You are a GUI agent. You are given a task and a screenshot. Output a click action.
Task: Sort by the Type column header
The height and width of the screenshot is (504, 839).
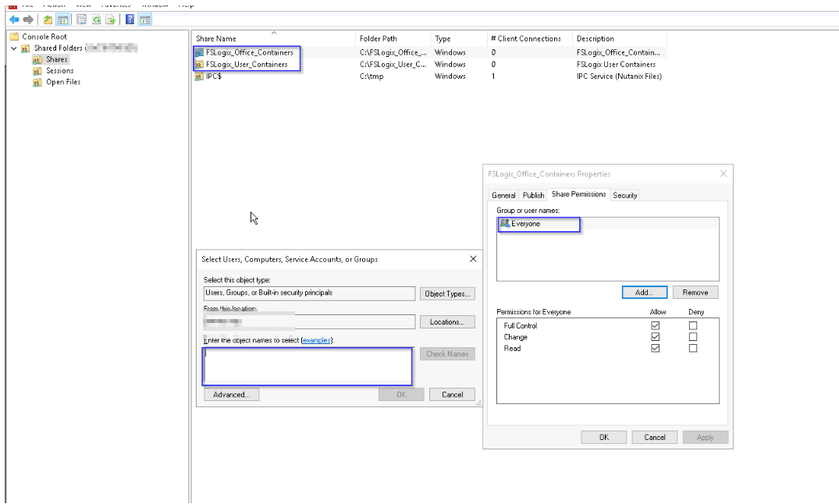(459, 38)
